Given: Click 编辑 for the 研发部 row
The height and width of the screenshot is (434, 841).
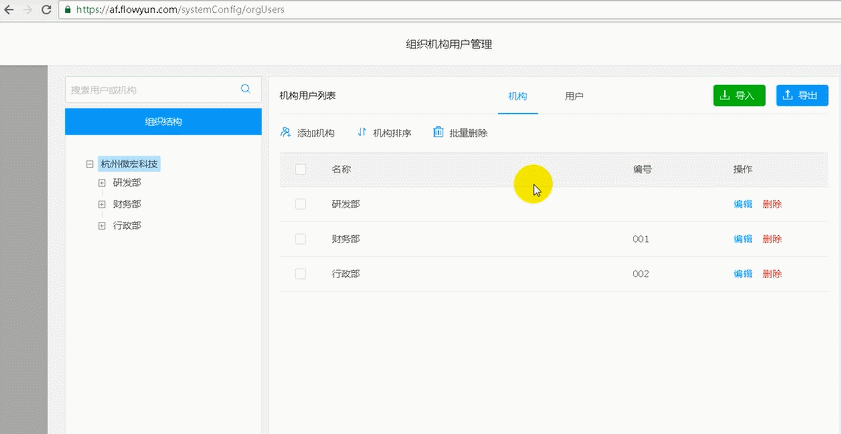Looking at the screenshot, I should tap(743, 204).
